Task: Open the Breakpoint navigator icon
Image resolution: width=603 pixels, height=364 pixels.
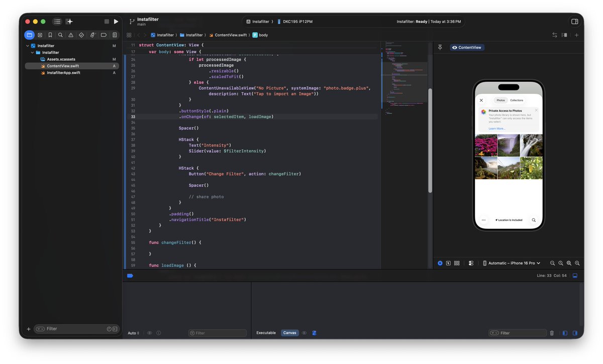Action: tap(104, 35)
